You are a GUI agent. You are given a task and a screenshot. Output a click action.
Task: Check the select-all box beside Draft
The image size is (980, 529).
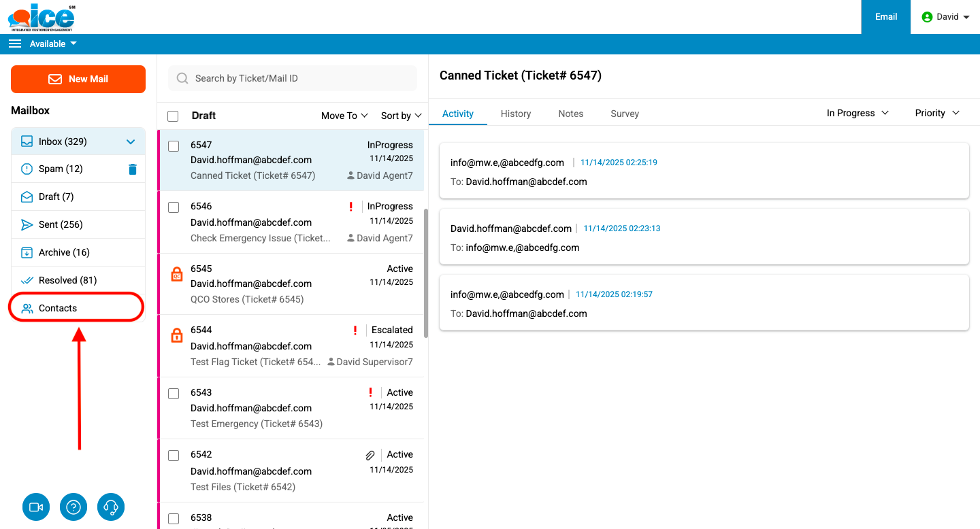coord(173,116)
